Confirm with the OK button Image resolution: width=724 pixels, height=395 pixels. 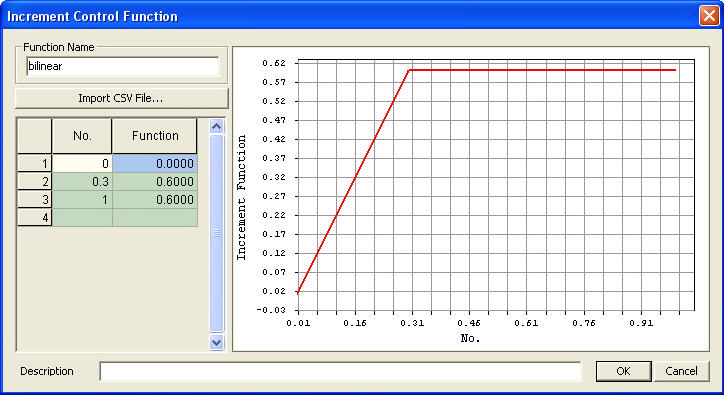point(623,371)
